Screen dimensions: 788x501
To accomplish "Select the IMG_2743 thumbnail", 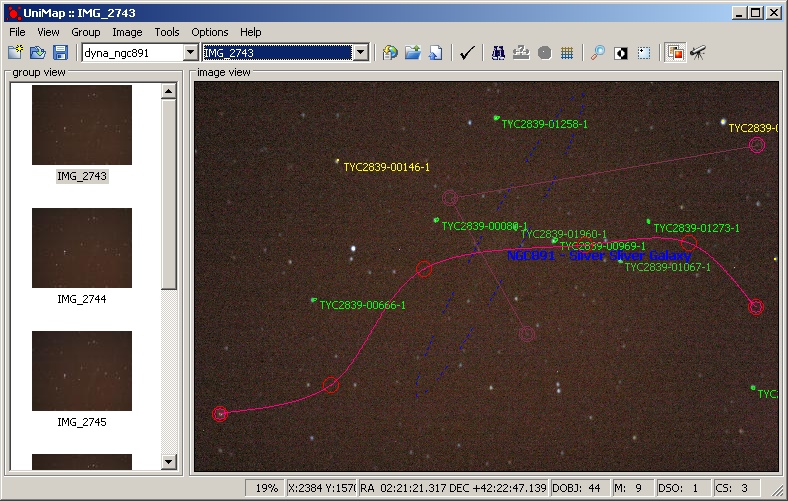I will click(x=82, y=125).
